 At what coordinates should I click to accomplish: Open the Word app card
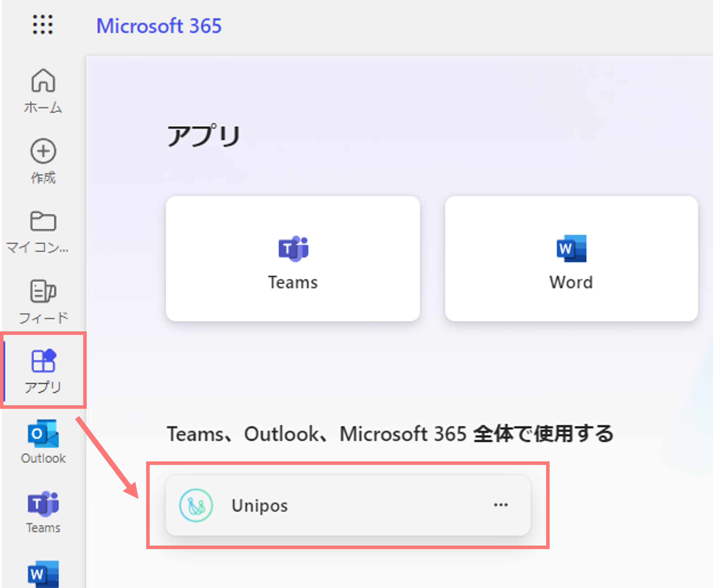tap(571, 258)
